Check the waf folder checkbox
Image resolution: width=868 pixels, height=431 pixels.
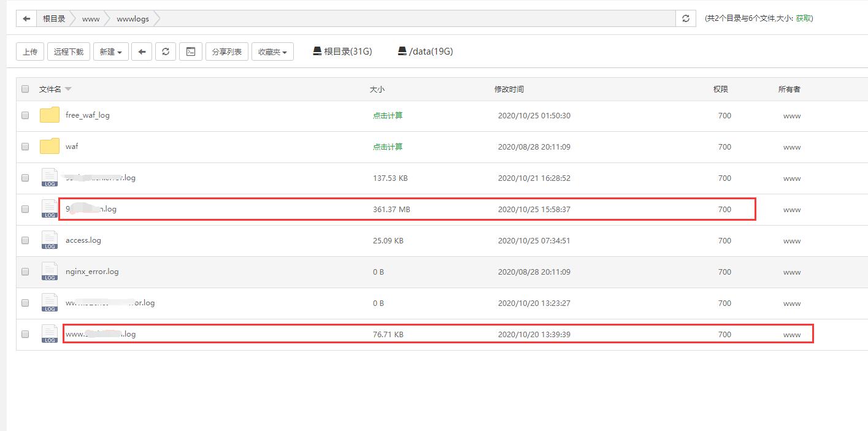tap(25, 147)
